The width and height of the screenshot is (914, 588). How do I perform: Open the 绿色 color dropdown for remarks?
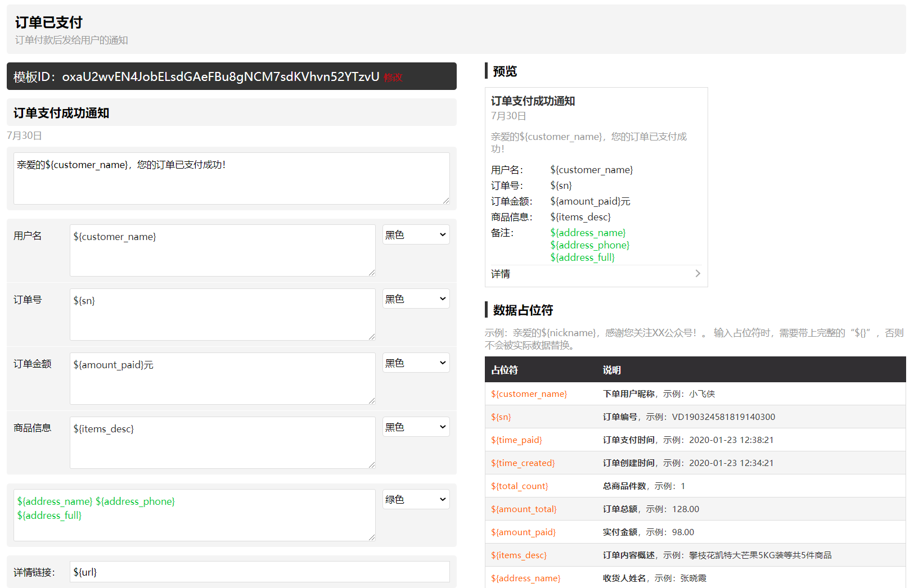coord(416,499)
